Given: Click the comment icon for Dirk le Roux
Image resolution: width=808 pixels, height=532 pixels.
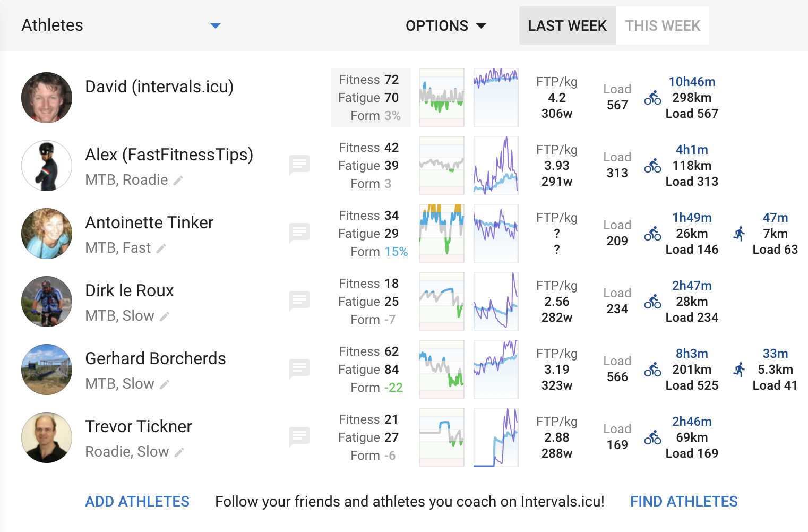Looking at the screenshot, I should [299, 301].
